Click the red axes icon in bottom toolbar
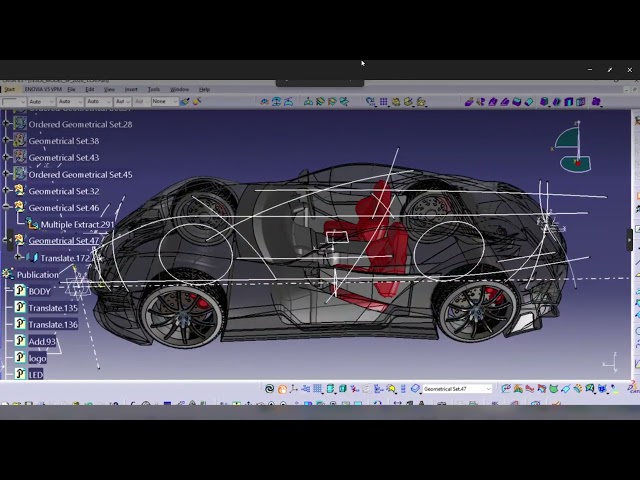Image resolution: width=640 pixels, height=480 pixels. [x=354, y=389]
